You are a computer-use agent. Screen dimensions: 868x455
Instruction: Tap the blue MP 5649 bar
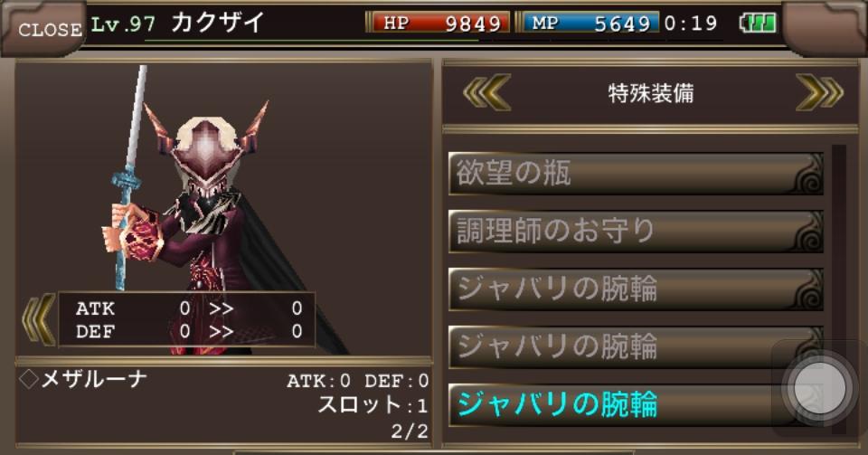[589, 23]
